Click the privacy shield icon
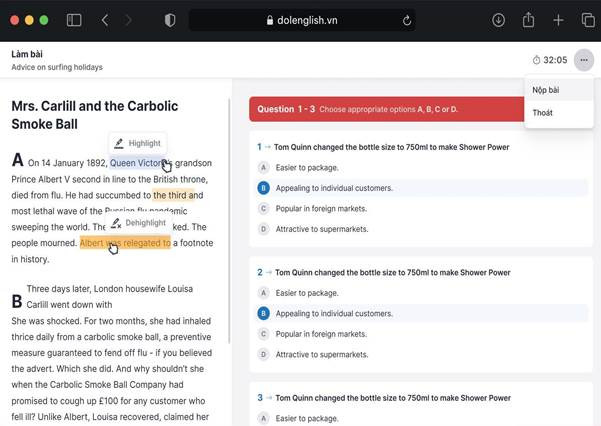 point(170,20)
